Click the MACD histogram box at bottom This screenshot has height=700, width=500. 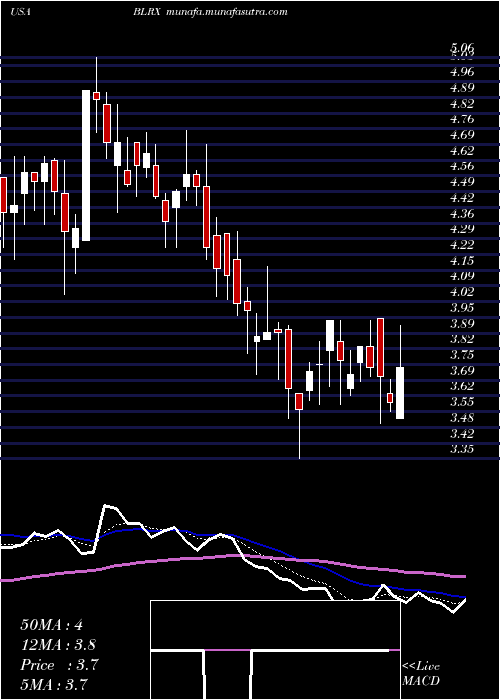(275, 650)
